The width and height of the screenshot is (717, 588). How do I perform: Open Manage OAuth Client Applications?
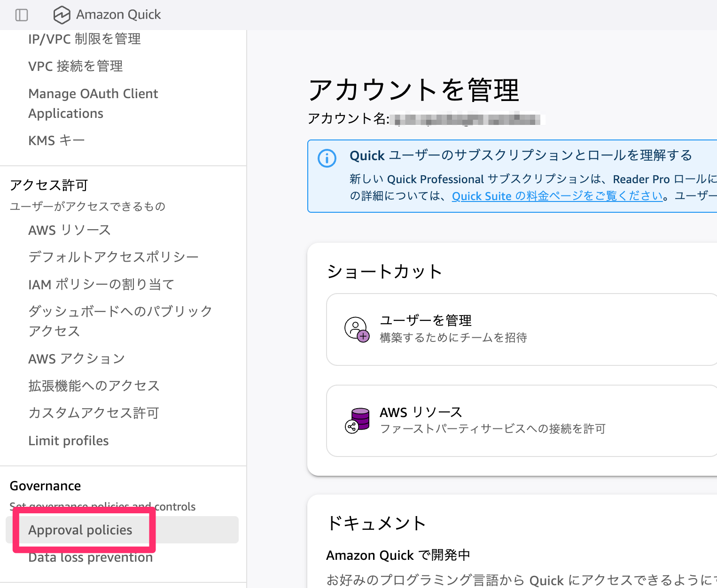click(x=93, y=103)
